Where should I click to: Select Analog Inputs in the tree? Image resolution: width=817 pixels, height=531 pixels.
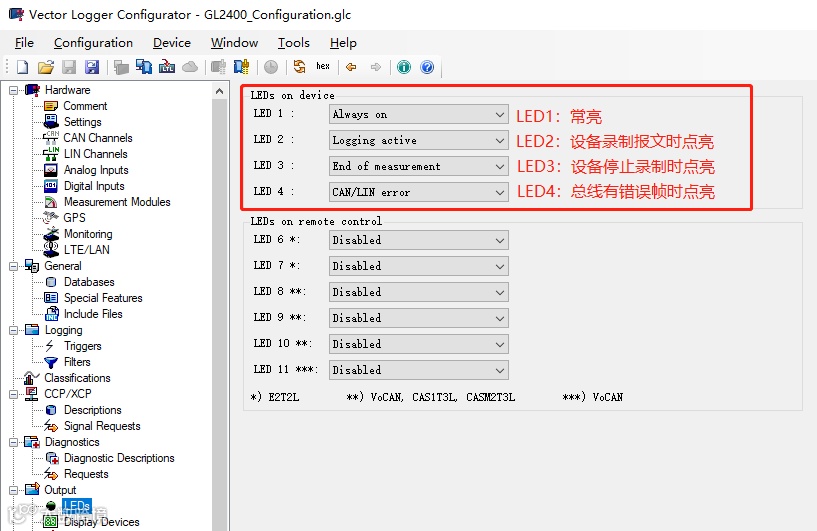coord(96,170)
